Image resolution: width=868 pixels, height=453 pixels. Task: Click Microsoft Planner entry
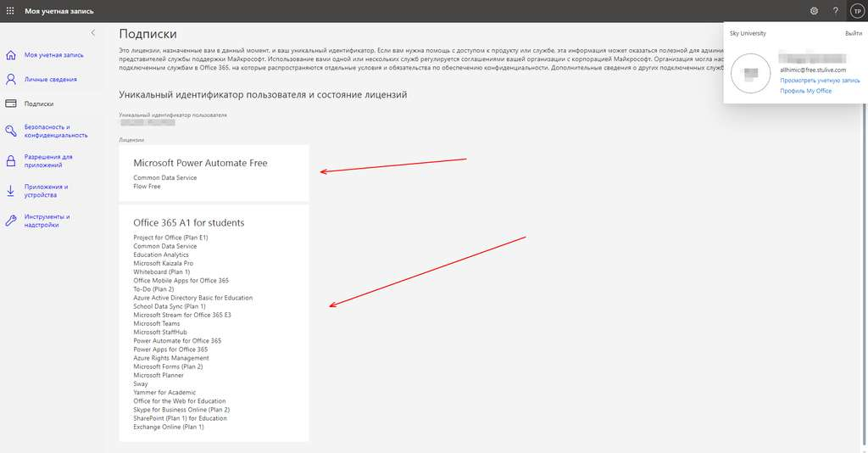pos(159,376)
